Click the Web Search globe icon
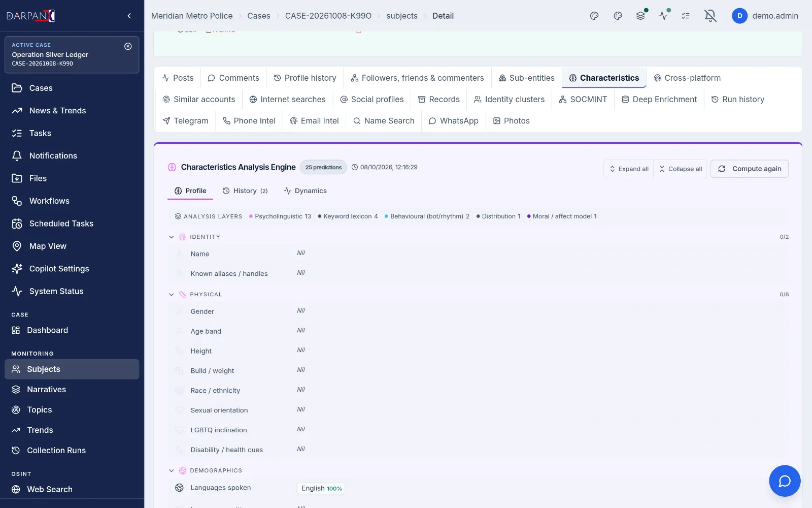The width and height of the screenshot is (812, 508). point(16,489)
